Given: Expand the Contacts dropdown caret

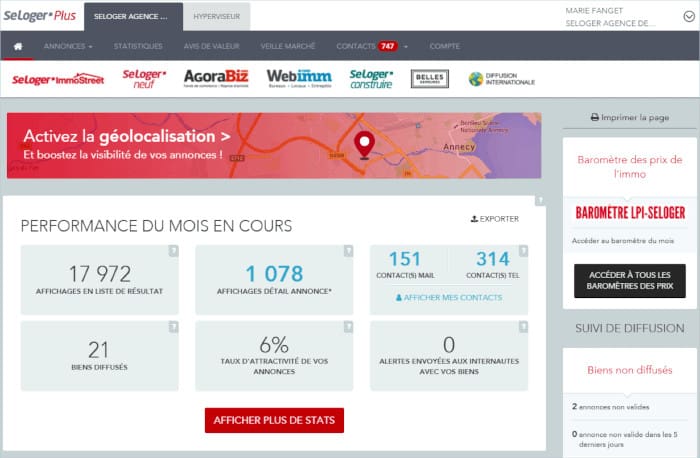Looking at the screenshot, I should (406, 46).
